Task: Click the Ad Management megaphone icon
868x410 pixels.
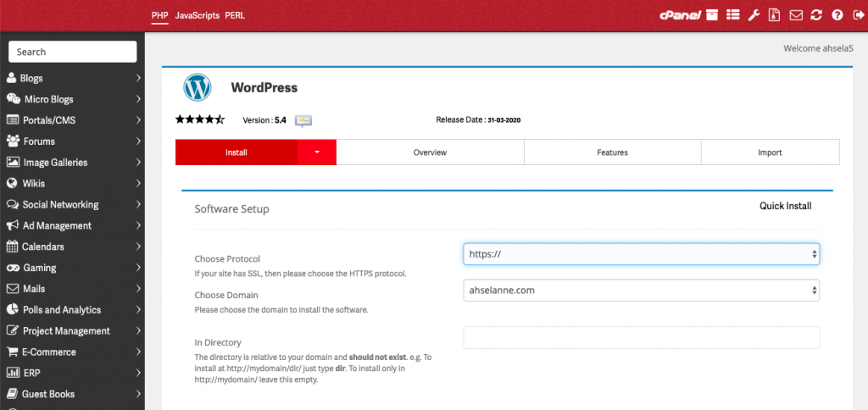Action: [x=13, y=225]
